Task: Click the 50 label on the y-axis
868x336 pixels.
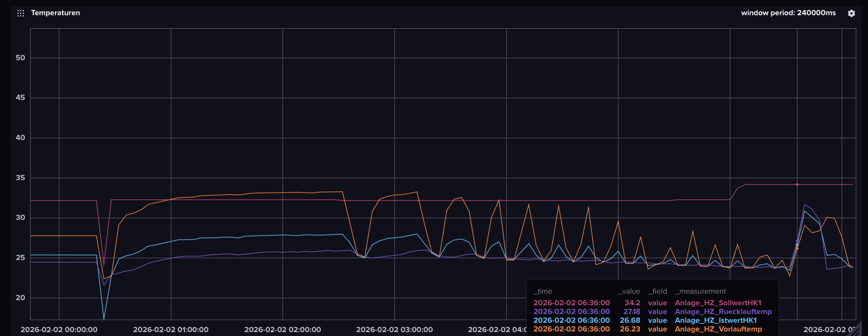Action: pyautogui.click(x=20, y=58)
